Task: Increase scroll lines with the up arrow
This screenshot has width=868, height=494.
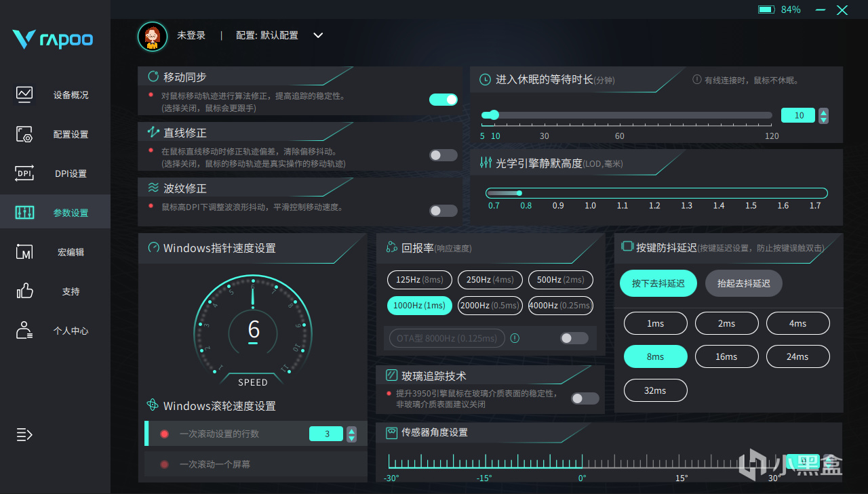Action: coord(351,430)
